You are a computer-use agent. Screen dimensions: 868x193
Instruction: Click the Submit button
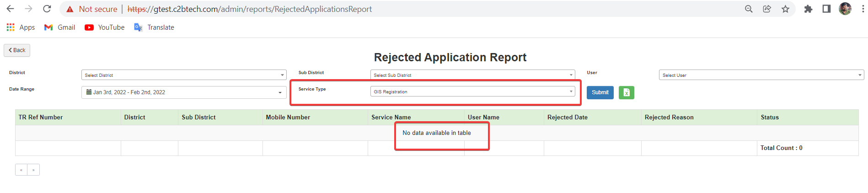(600, 92)
